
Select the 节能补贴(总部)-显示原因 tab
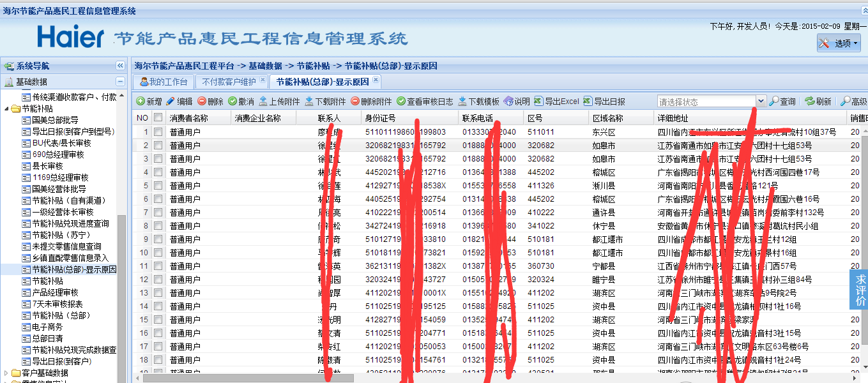[326, 82]
